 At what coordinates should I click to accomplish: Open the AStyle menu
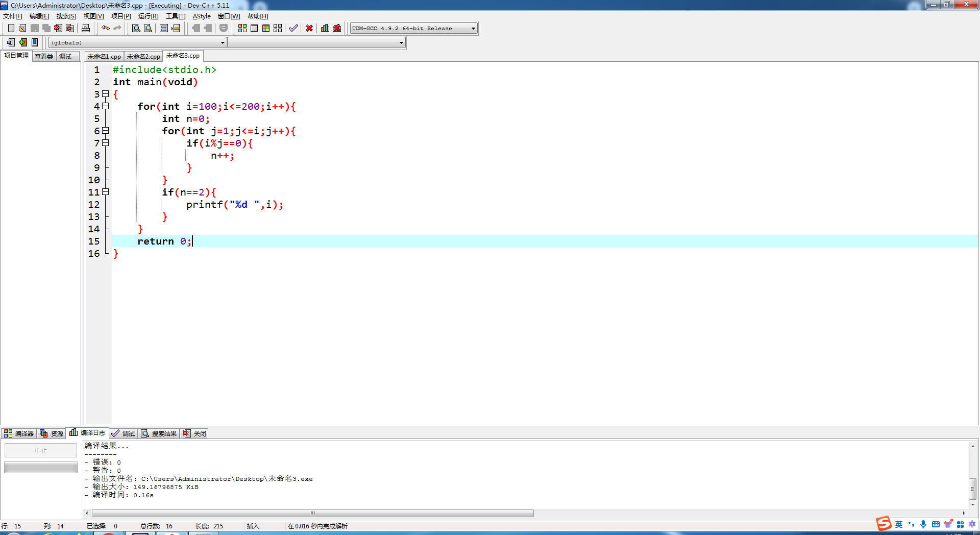[x=202, y=16]
